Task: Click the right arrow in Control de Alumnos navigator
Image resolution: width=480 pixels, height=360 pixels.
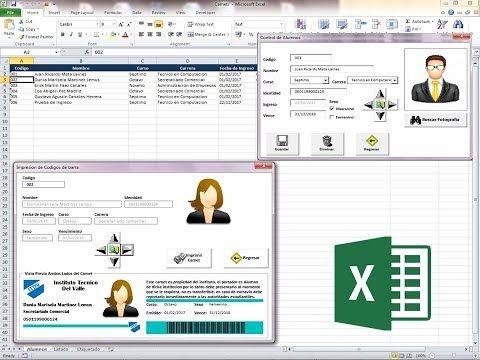Action: click(392, 105)
